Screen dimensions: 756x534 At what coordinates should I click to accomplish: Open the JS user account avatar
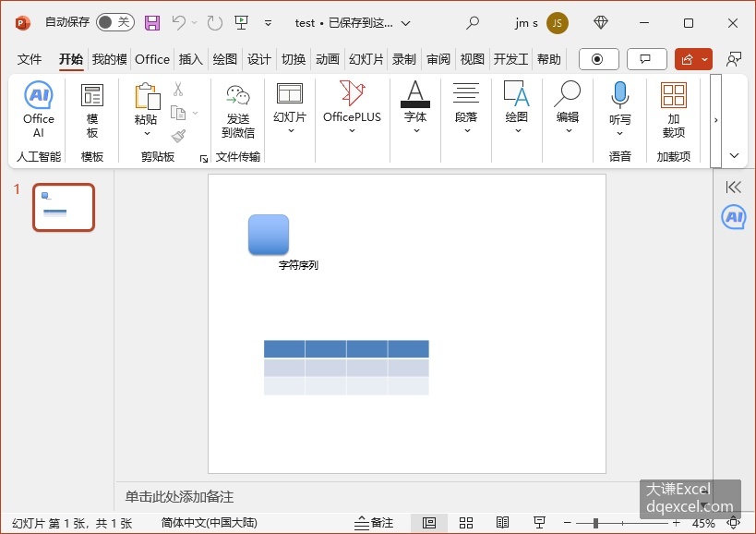[x=557, y=23]
